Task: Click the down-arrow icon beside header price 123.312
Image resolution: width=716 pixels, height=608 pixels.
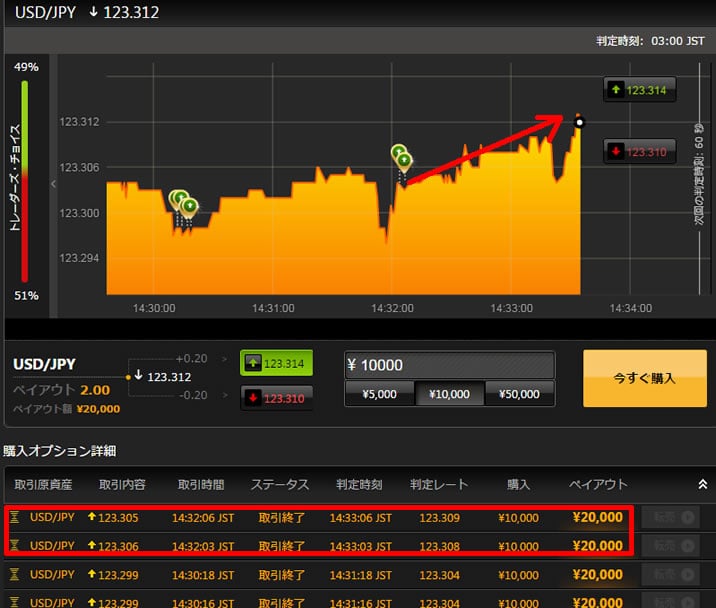Action: coord(94,12)
